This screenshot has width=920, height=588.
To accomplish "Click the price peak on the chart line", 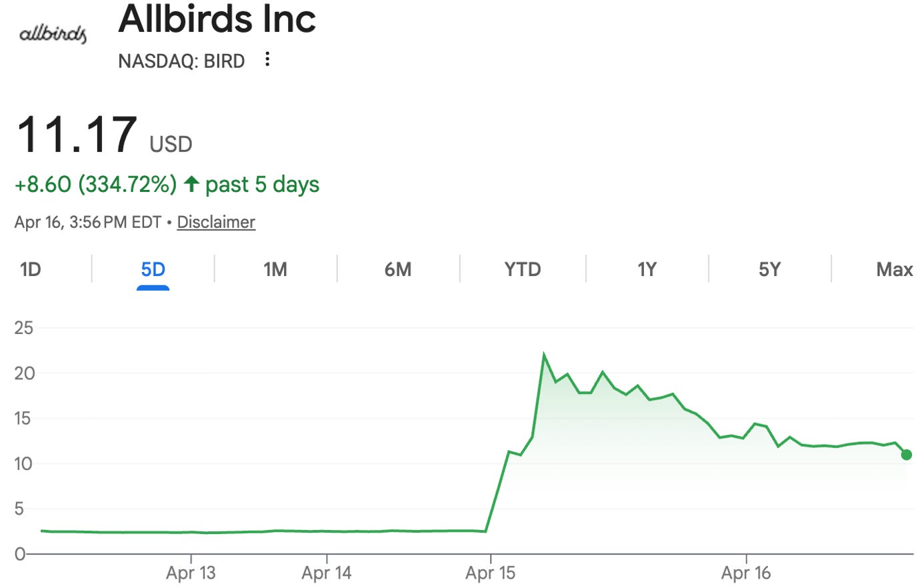I will pos(544,355).
